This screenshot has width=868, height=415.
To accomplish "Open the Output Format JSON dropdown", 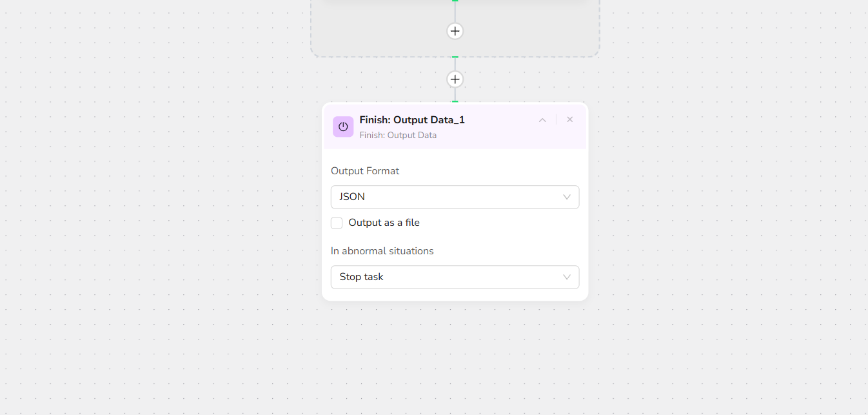I will point(455,197).
